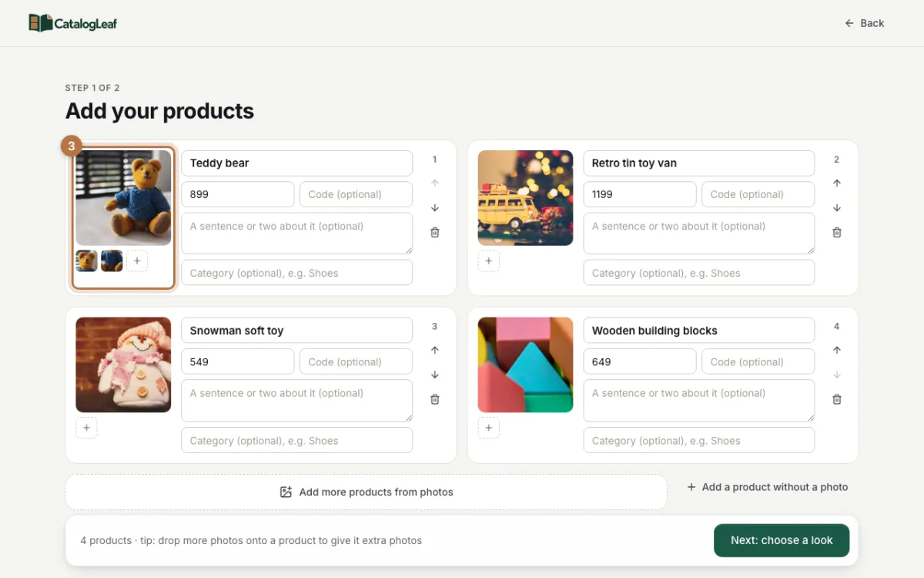Add extra photo to Wooden building blocks
Viewport: 924px width, 578px height.
(488, 428)
